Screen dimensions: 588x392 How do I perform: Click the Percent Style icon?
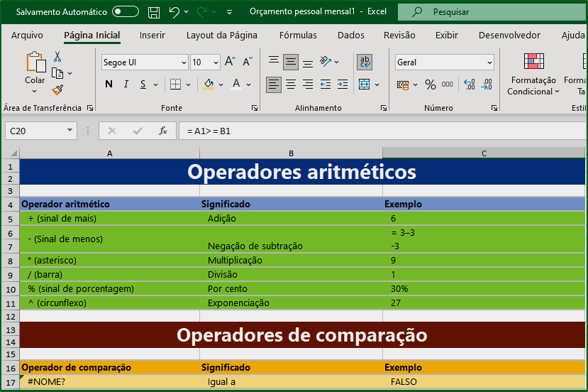(430, 85)
